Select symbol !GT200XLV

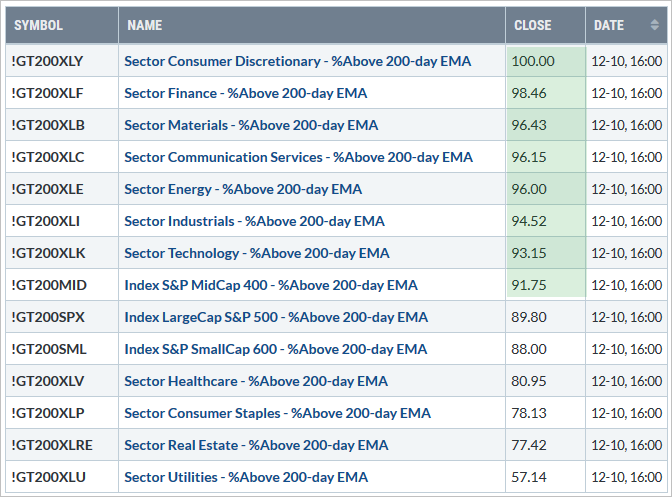[x=48, y=381]
